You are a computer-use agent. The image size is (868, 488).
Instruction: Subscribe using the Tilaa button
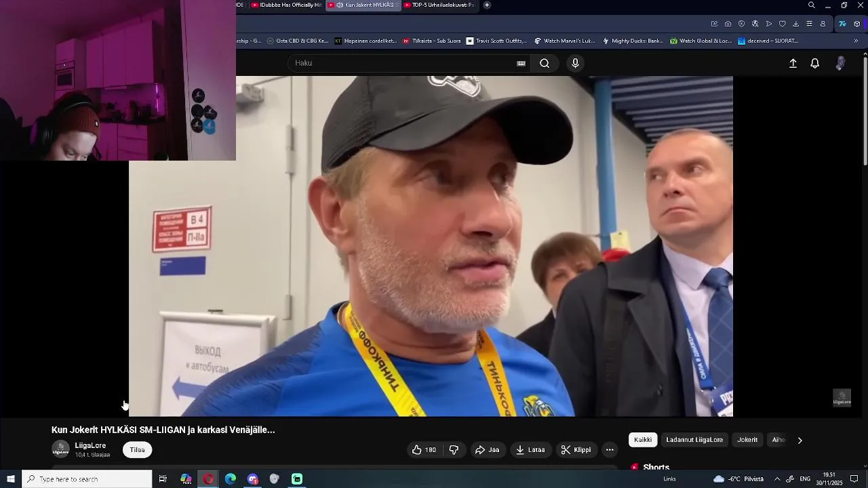tap(137, 449)
